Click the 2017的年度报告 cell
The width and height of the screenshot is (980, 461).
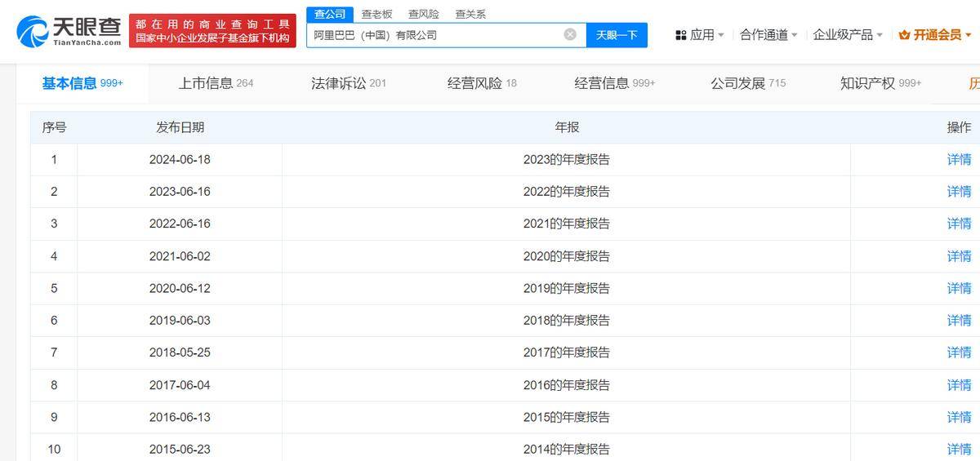[x=567, y=353]
